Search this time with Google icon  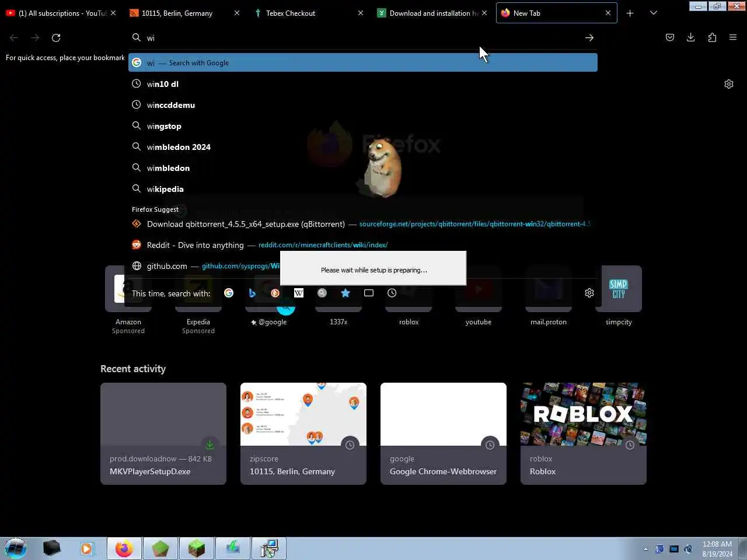pyautogui.click(x=229, y=293)
